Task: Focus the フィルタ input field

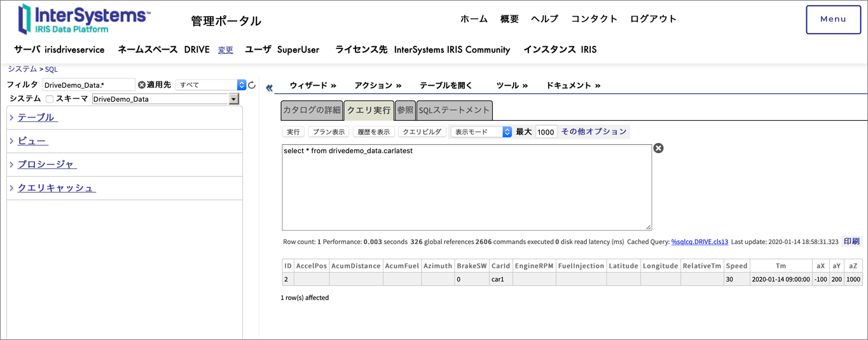Action: (x=89, y=85)
